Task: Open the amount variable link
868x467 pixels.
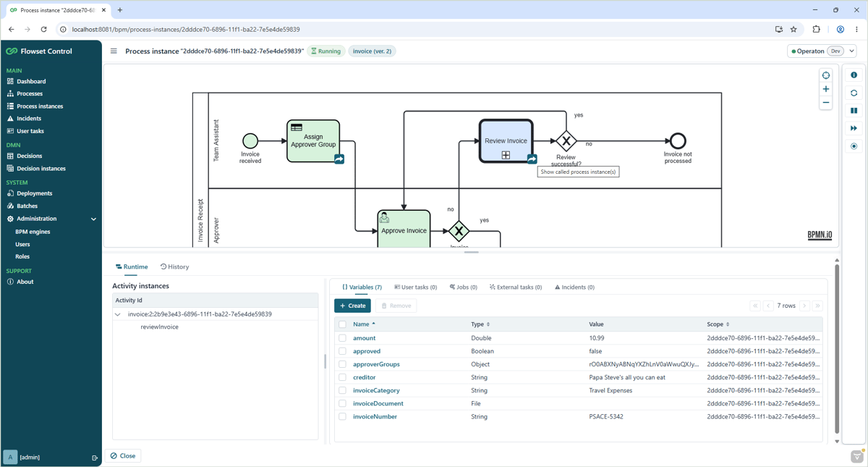Action: coord(364,338)
